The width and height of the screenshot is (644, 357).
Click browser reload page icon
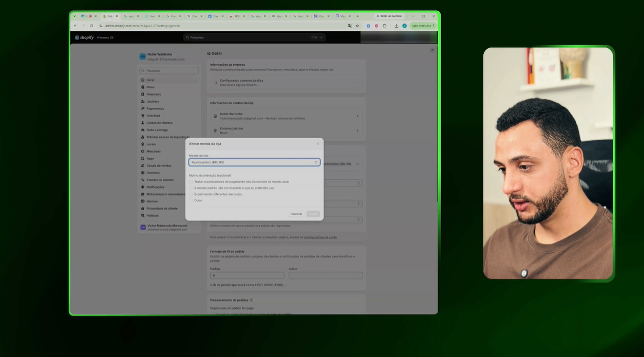91,26
